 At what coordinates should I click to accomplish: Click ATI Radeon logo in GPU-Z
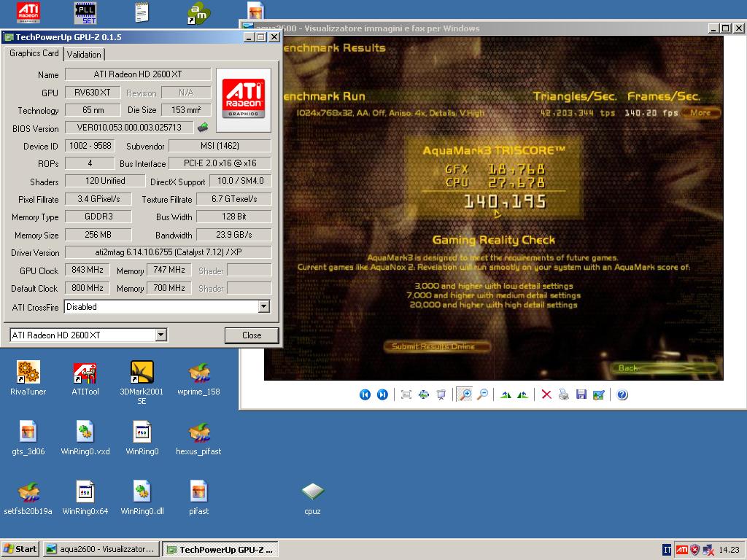tap(244, 100)
